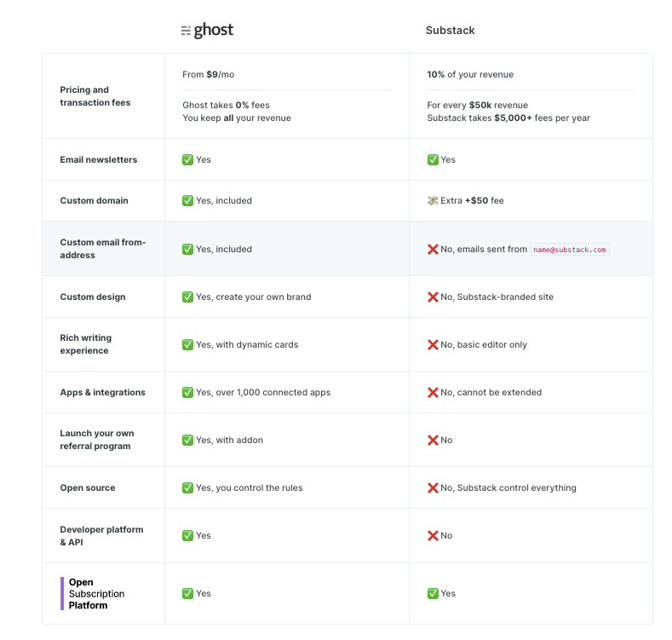Screen dimensions: 672x640
Task: Click the red X beside 'No, basic editor only'
Action: click(x=433, y=344)
